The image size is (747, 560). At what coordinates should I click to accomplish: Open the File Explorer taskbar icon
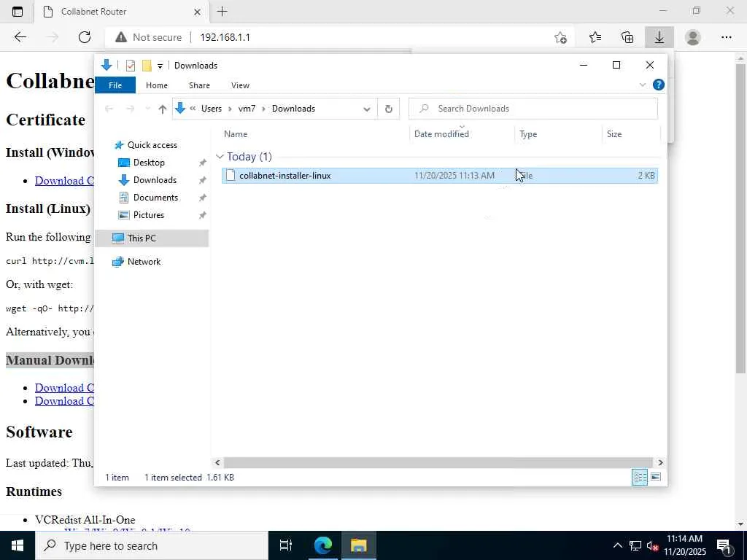[358, 545]
